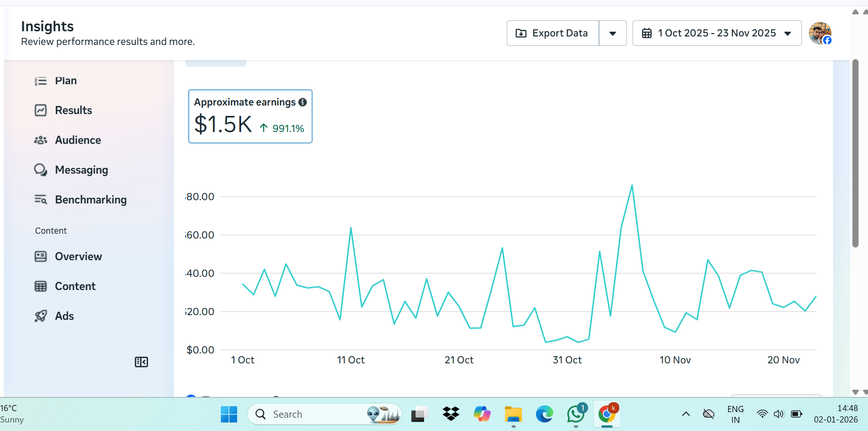Click the Approximate earnings info icon
The height and width of the screenshot is (431, 868).
pos(303,102)
